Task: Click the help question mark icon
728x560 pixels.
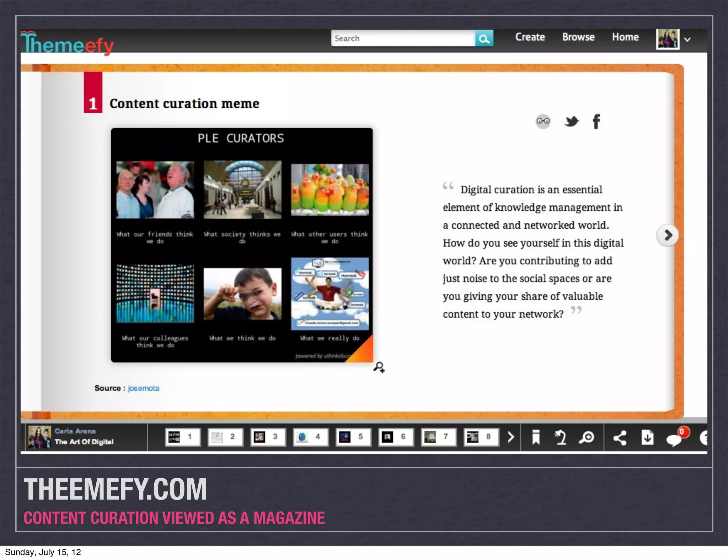Action: tap(703, 438)
